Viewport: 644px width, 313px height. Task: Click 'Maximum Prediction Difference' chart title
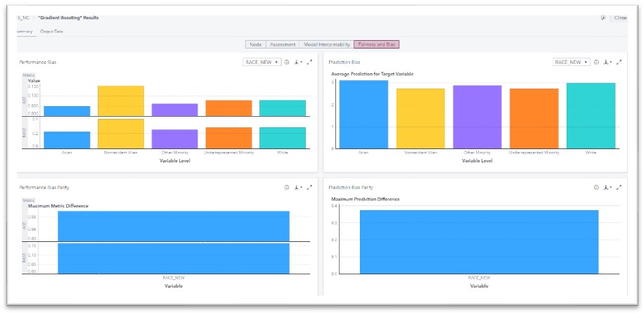point(365,199)
